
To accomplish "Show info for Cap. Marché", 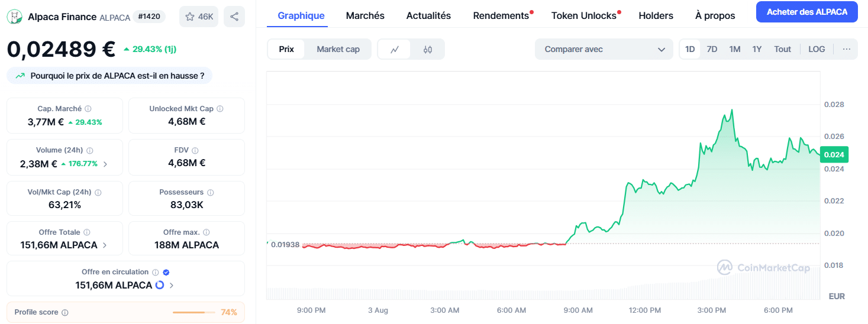I will pos(88,109).
